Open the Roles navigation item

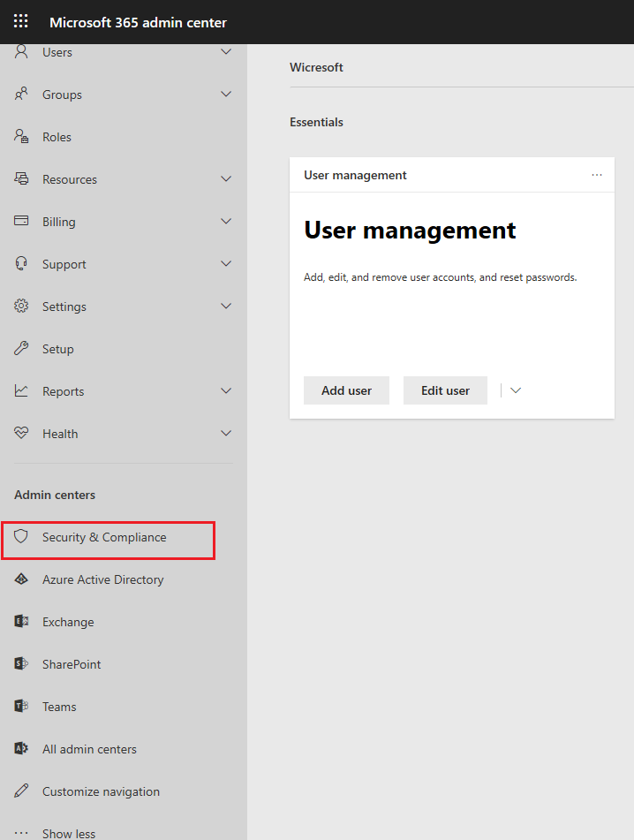point(123,137)
